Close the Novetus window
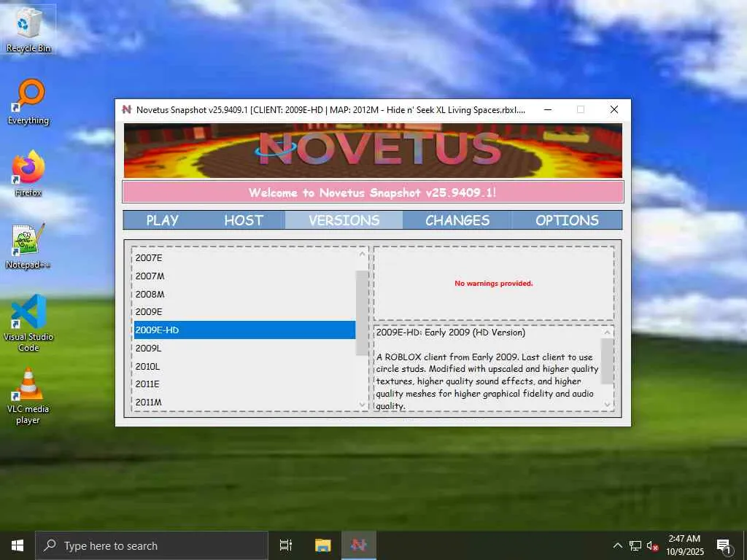 pos(614,109)
